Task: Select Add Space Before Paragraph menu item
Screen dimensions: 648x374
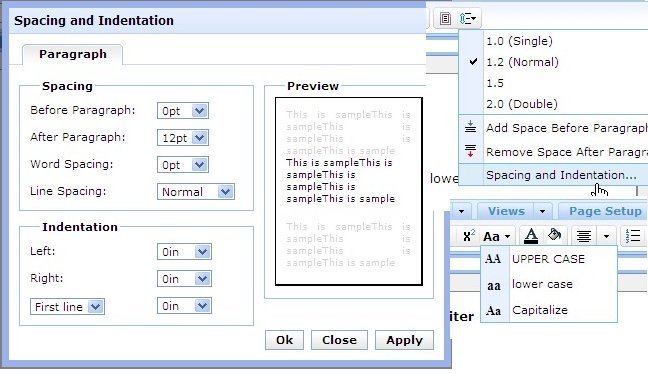Action: pyautogui.click(x=553, y=128)
